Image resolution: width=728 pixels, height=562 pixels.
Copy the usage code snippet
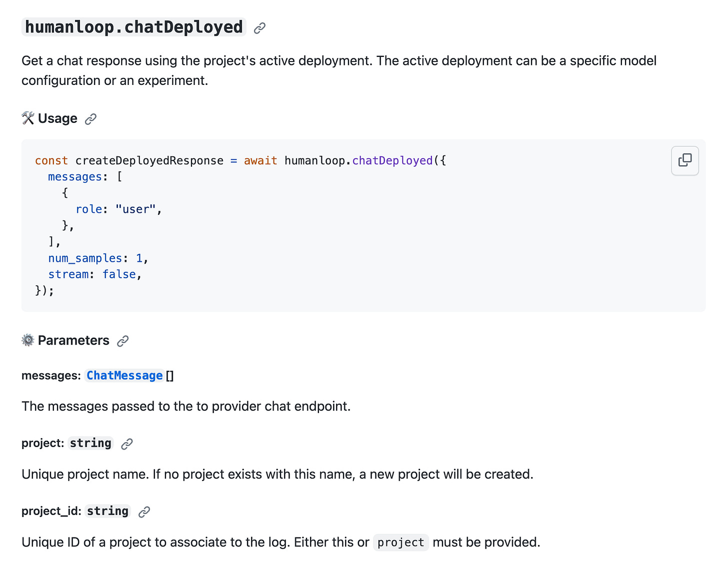pos(684,160)
